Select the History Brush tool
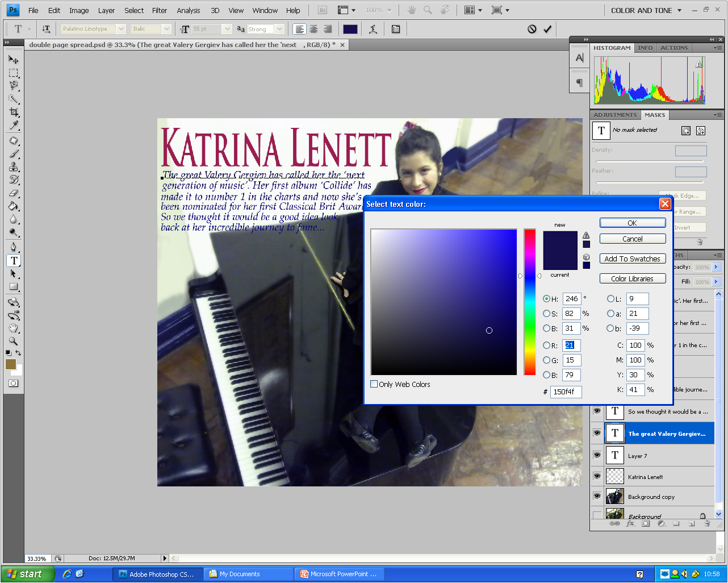This screenshot has height=583, width=728. click(14, 180)
